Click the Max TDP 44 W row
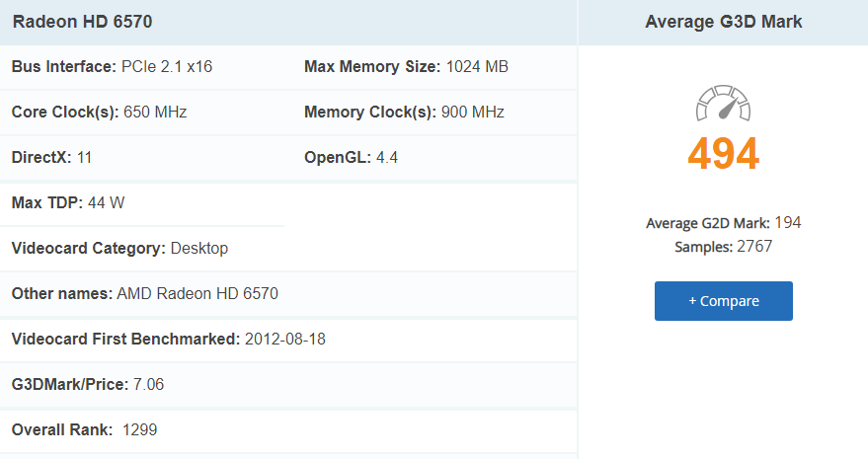This screenshot has width=868, height=459. tap(68, 203)
